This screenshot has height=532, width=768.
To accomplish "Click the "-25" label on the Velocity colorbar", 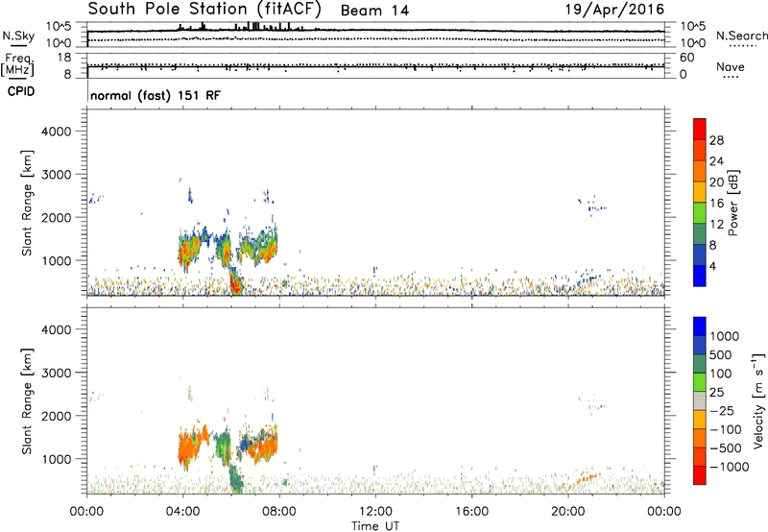I will pos(722,410).
